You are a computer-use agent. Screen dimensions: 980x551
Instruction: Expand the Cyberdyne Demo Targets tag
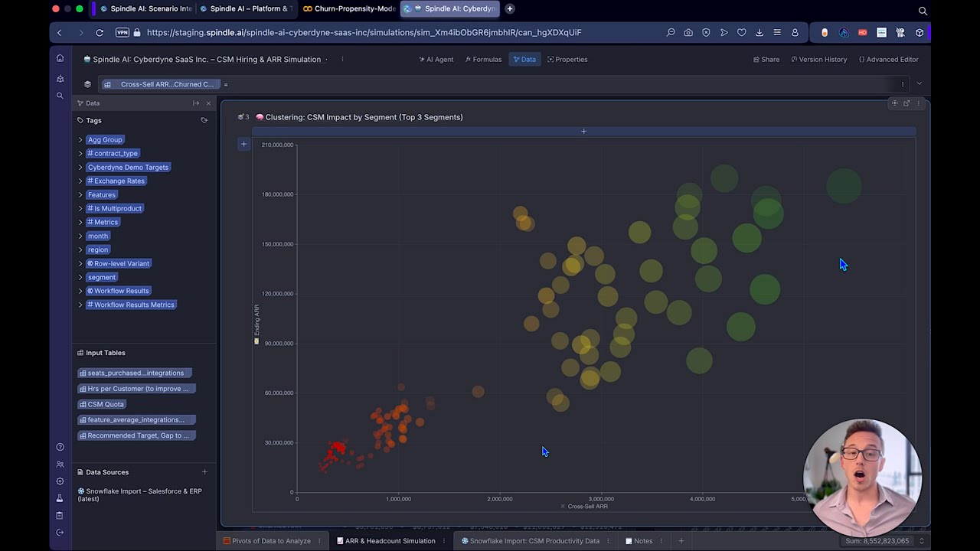[x=80, y=168]
